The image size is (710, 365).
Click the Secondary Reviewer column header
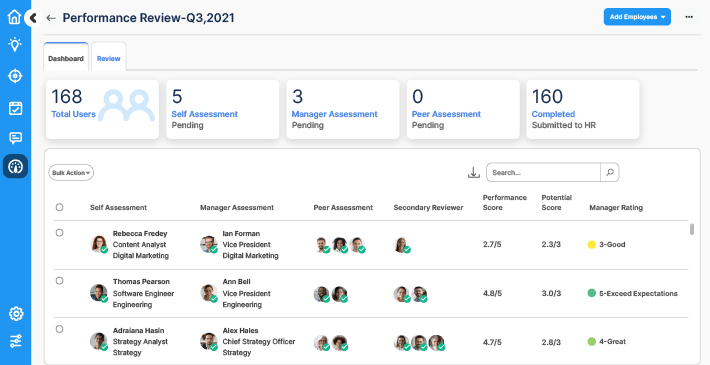[428, 207]
